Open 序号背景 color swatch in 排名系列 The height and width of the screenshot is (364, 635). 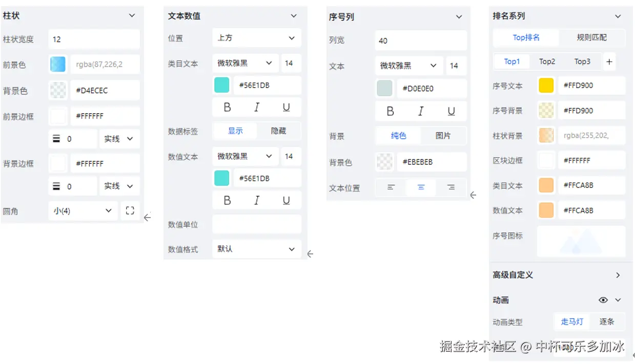point(546,110)
